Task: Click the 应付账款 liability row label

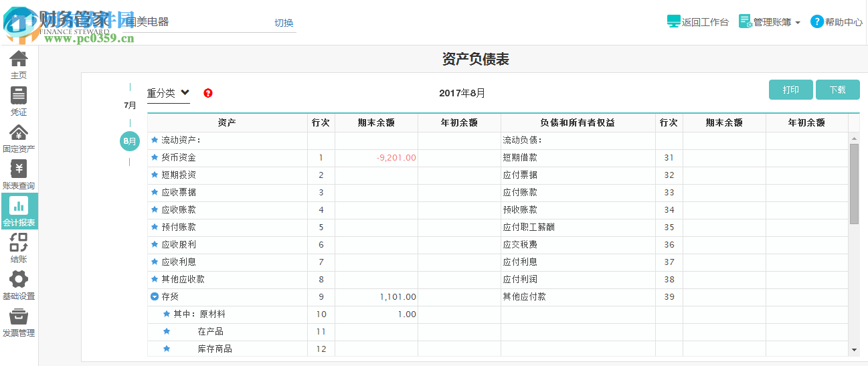Action: coord(520,193)
